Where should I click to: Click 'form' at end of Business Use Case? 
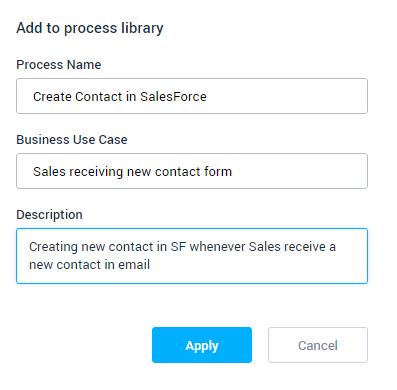218,172
